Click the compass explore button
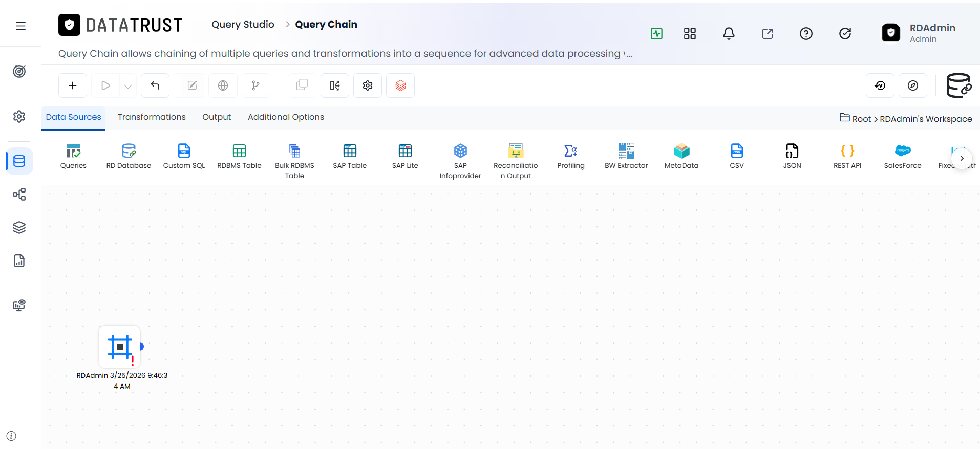The image size is (980, 449). coord(913,85)
